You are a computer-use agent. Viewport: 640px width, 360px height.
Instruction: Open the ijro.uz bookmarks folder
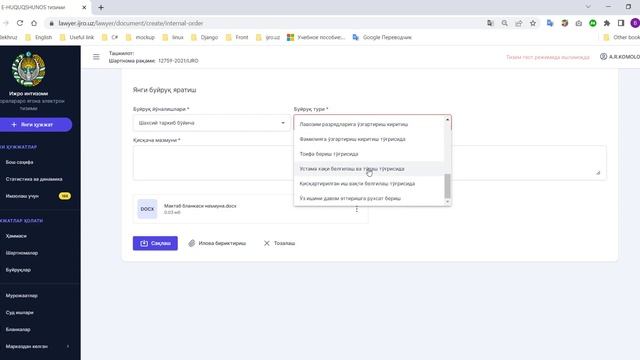pos(268,37)
